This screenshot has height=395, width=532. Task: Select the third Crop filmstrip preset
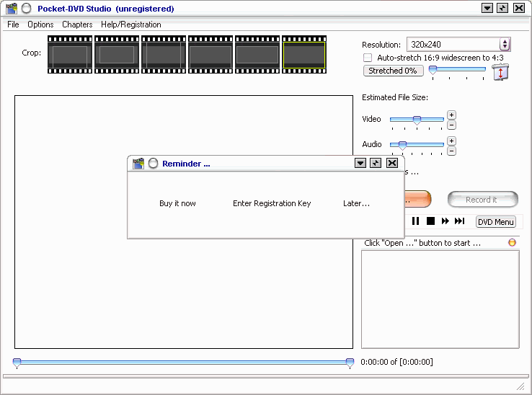(164, 54)
